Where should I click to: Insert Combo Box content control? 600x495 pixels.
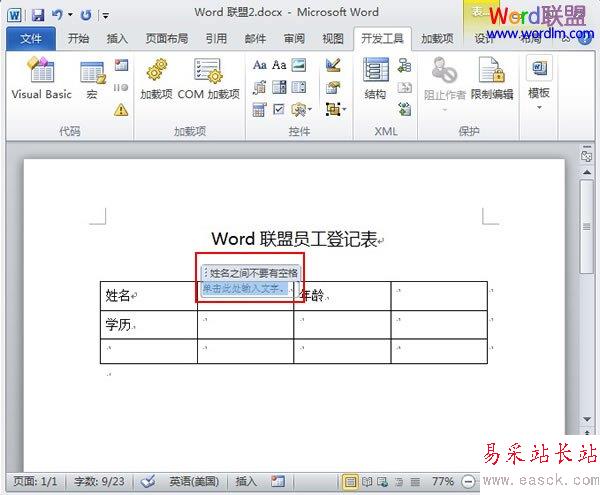click(279, 88)
